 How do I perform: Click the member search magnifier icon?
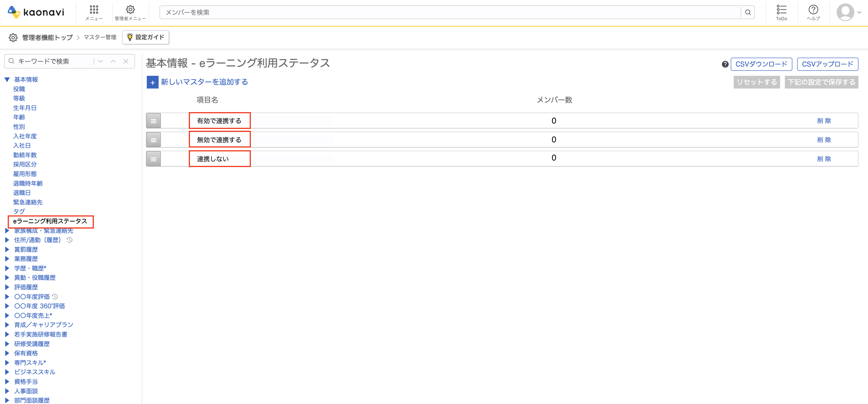[x=748, y=12]
